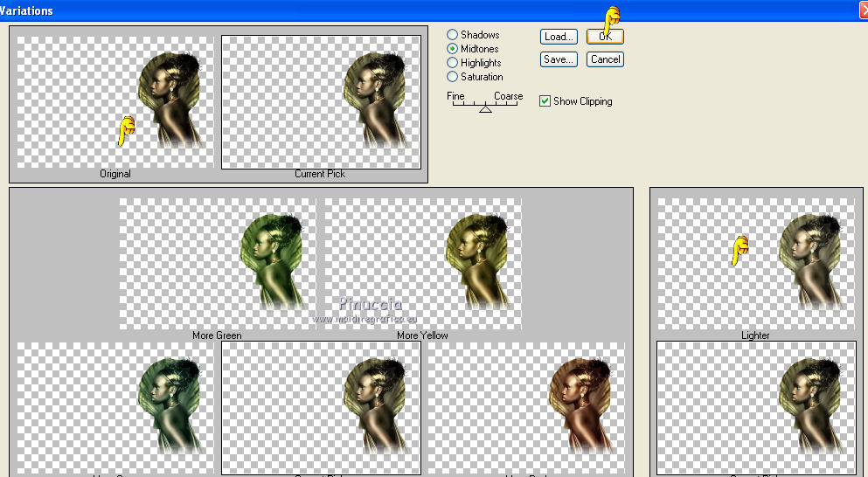The image size is (868, 477).
Task: Click the Save... button
Action: pyautogui.click(x=559, y=59)
